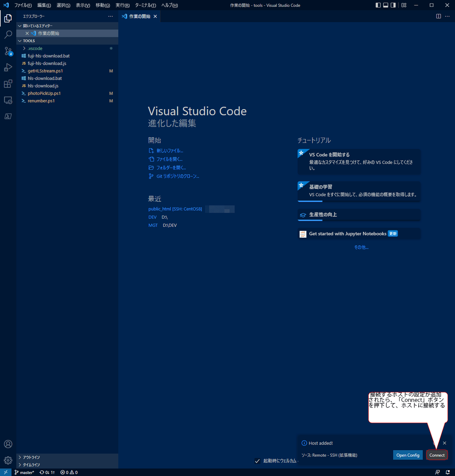Open the Search view icon
Viewport: 455px width, 476px height.
click(x=8, y=34)
